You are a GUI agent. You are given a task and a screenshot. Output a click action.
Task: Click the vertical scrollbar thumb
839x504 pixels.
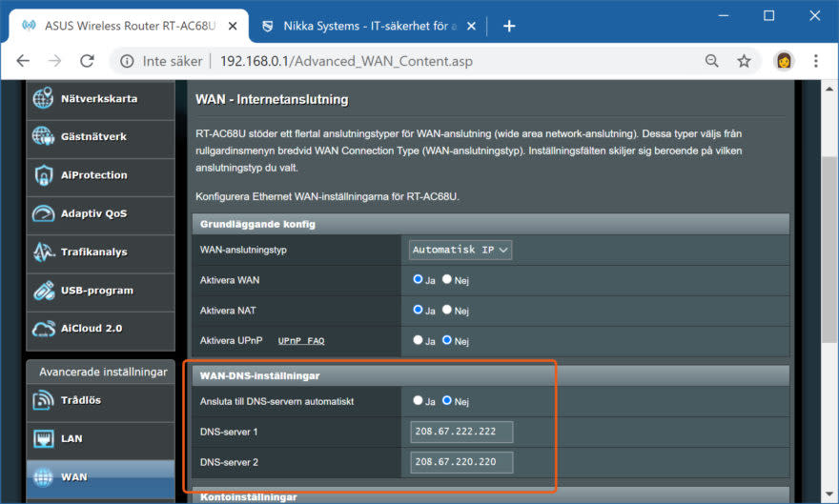click(x=829, y=251)
